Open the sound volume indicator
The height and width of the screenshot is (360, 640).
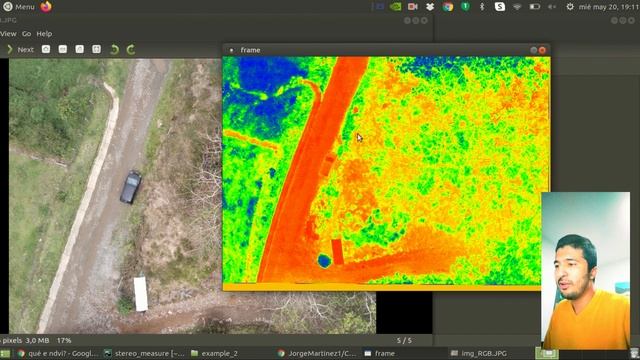[552, 7]
